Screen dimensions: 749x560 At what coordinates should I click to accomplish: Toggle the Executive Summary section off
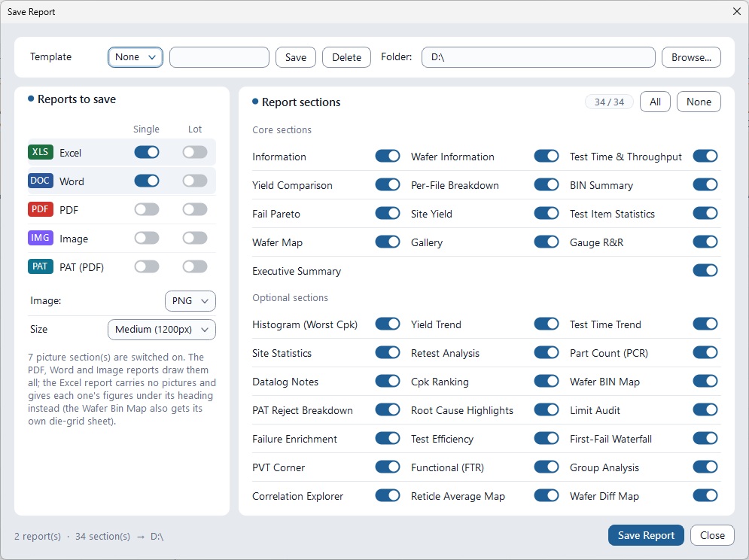[705, 270]
